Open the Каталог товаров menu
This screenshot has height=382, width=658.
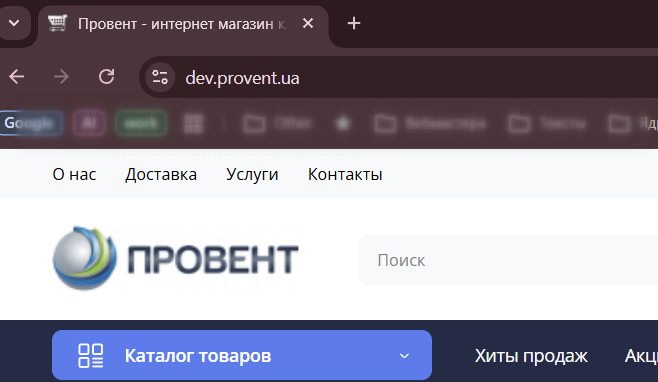(242, 355)
